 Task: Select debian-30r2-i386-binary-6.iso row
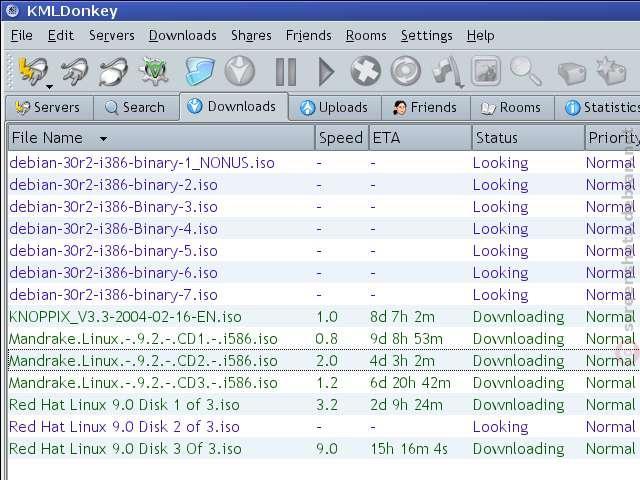pyautogui.click(x=324, y=273)
